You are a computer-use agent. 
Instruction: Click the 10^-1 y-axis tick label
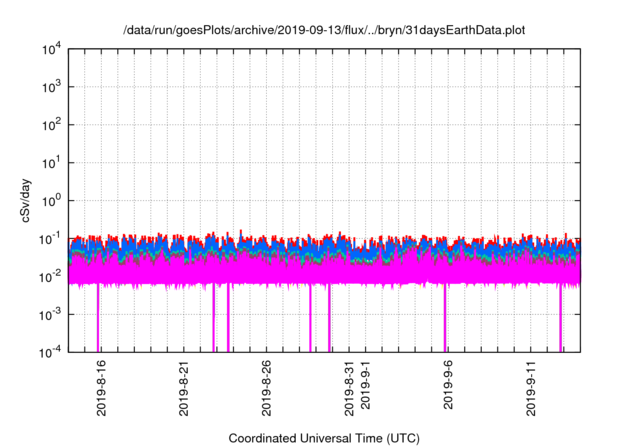click(50, 239)
